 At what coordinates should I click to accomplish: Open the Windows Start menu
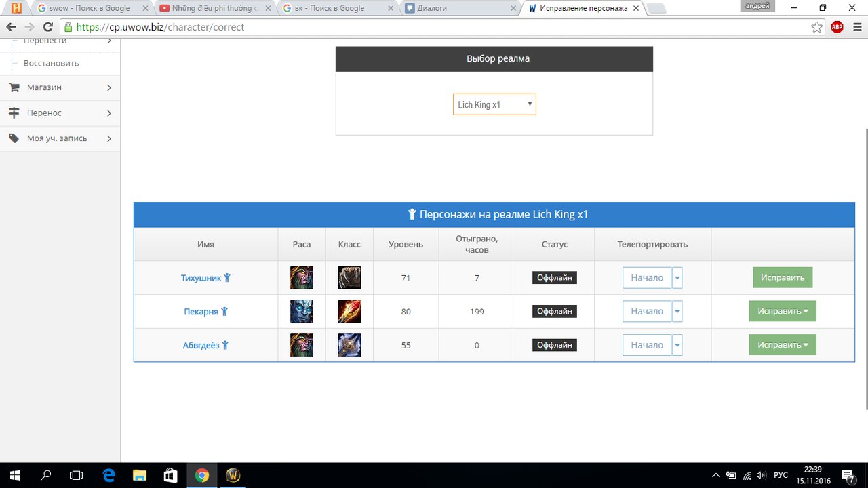tap(14, 475)
